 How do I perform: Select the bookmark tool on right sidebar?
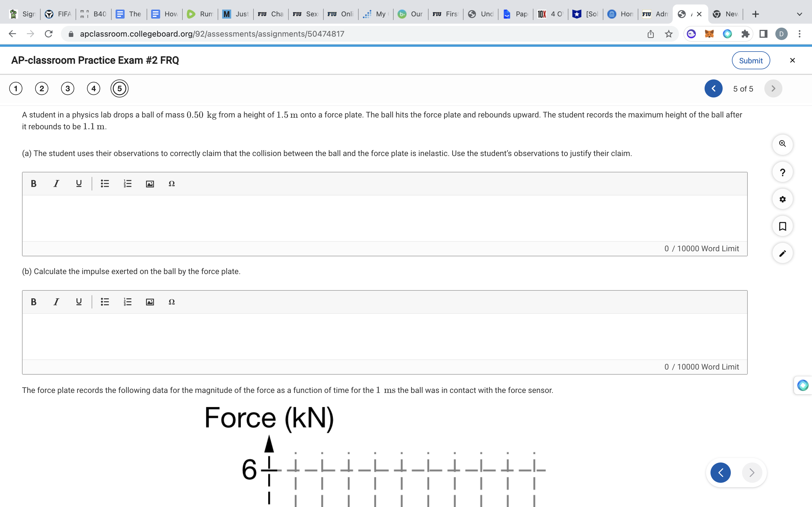[x=783, y=226]
